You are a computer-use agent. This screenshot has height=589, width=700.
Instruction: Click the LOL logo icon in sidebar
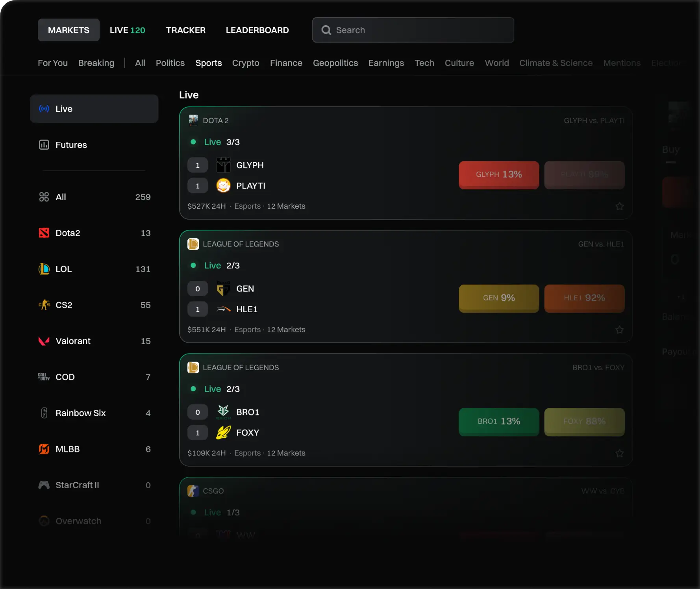tap(44, 269)
